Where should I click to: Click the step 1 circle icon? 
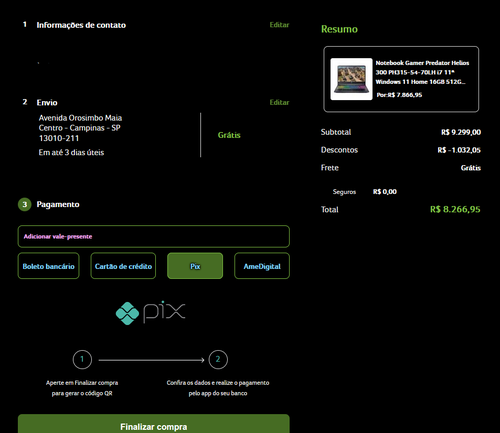tap(82, 360)
